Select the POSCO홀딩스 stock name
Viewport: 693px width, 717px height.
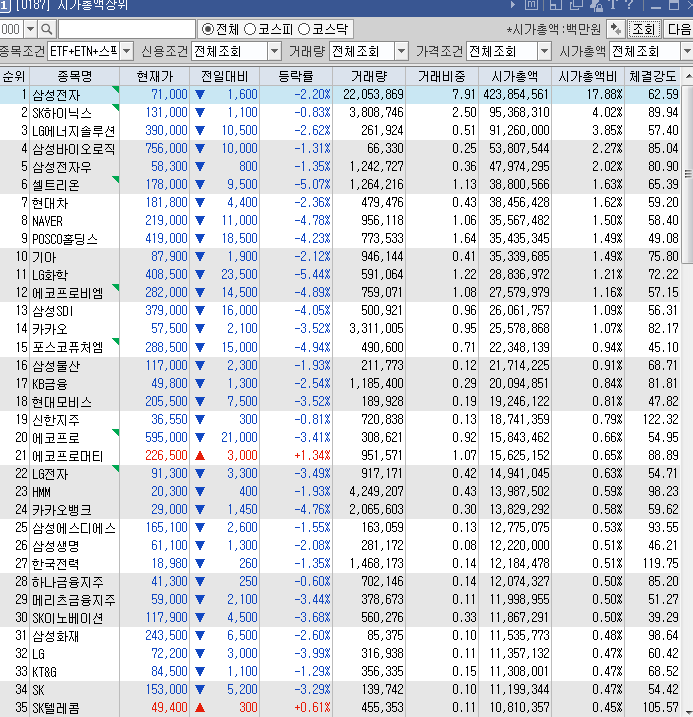coord(65,239)
